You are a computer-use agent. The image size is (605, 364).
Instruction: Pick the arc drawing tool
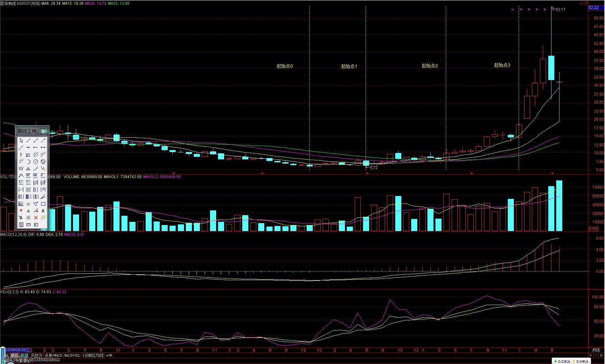click(x=28, y=162)
